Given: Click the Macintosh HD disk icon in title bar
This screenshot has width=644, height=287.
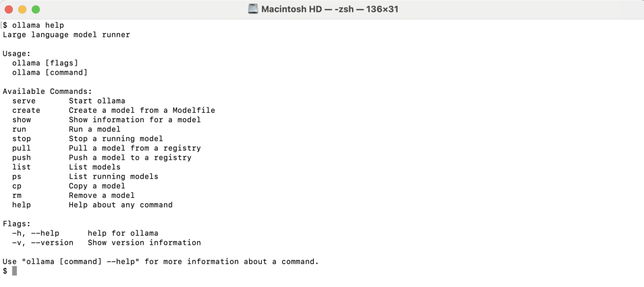Looking at the screenshot, I should 253,9.
